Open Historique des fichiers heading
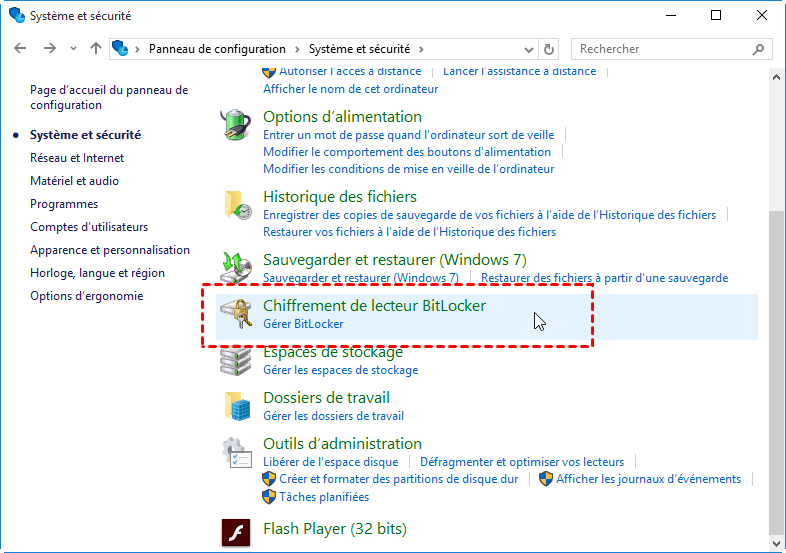 point(340,197)
